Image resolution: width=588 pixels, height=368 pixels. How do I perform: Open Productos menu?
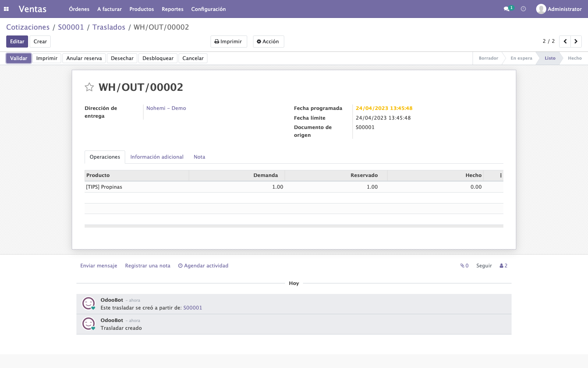pyautogui.click(x=142, y=9)
